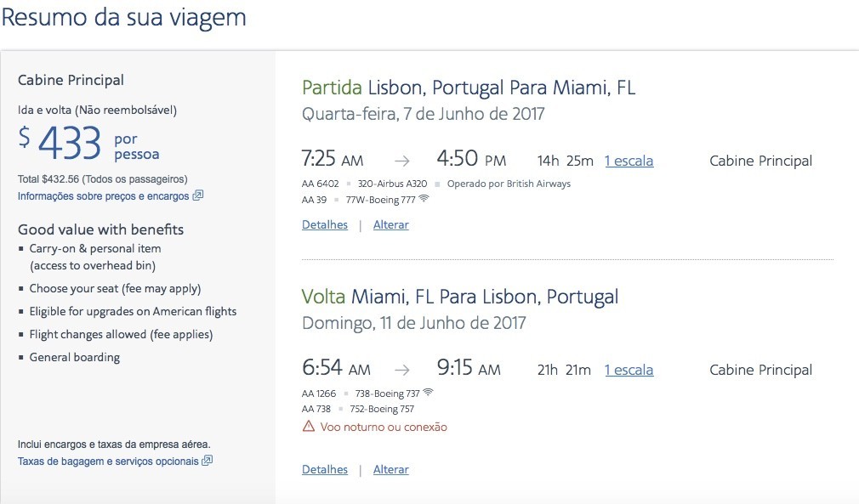Click arrow between 7:25 AM and 4:50 PM

pos(401,161)
